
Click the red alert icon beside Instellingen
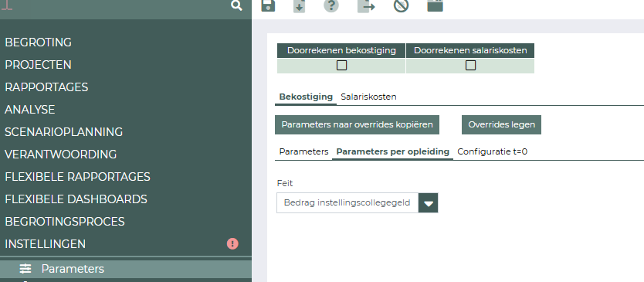[x=232, y=244]
